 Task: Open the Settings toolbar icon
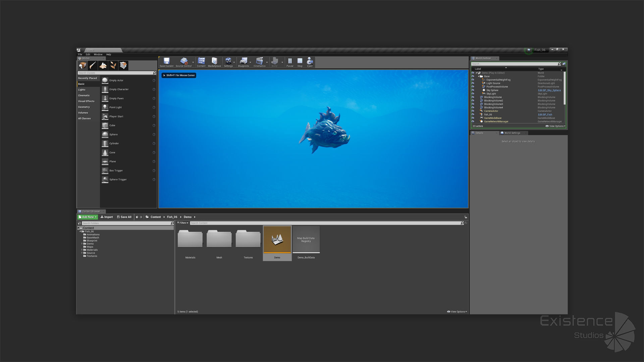click(x=228, y=62)
